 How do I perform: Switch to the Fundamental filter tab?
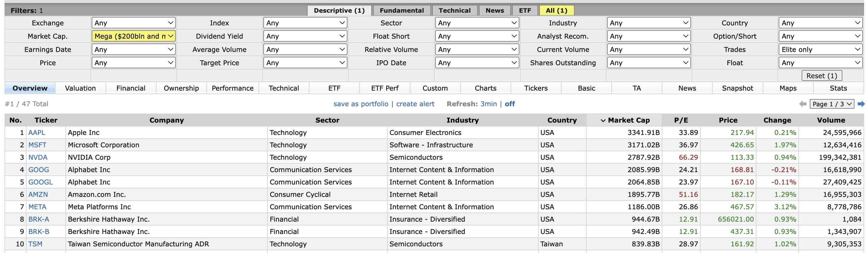click(402, 11)
